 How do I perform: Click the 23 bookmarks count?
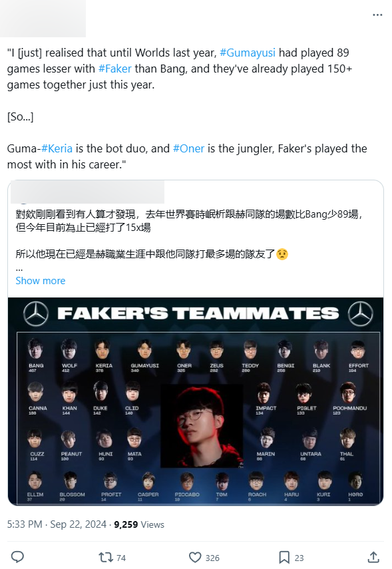pyautogui.click(x=299, y=558)
